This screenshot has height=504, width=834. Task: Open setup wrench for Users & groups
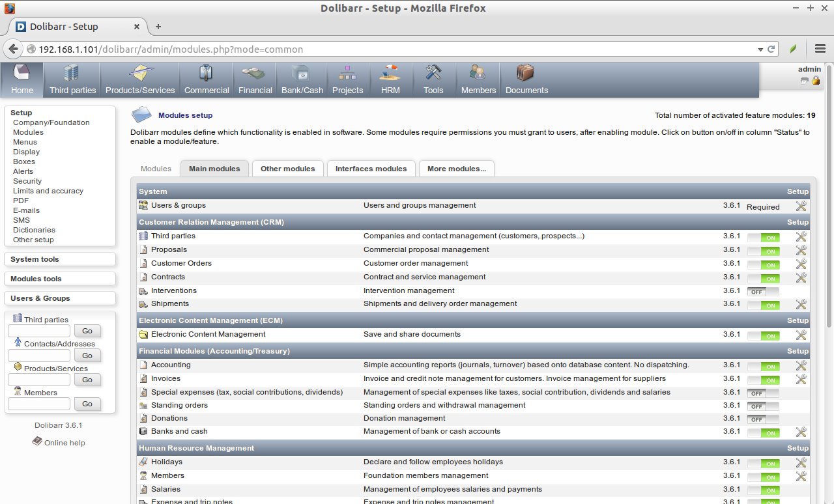[801, 206]
